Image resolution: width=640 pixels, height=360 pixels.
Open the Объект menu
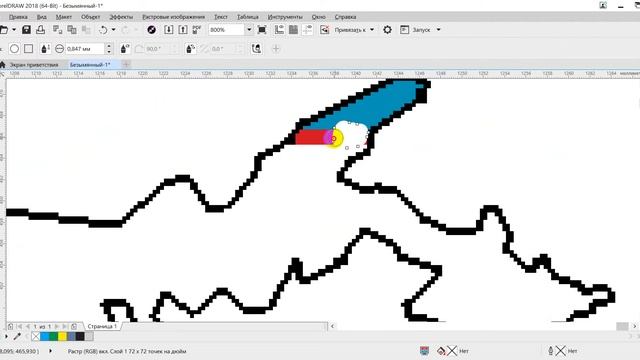point(91,17)
